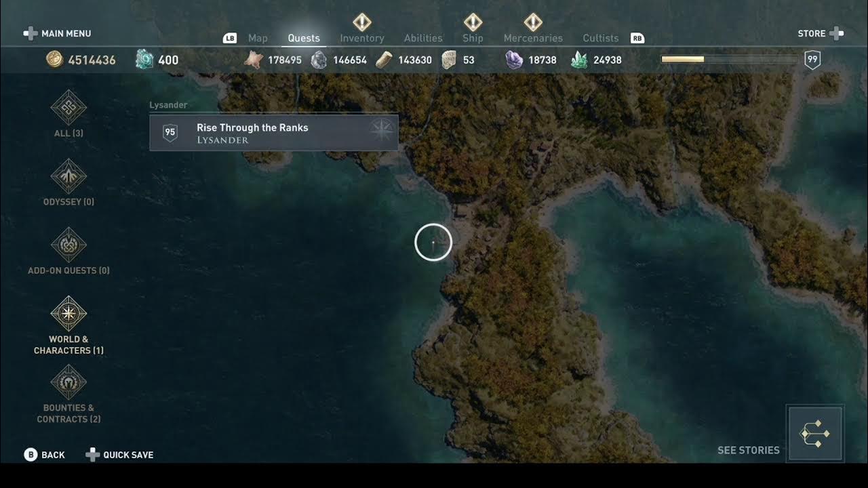Click the Helix credits icon beside 400
The height and width of the screenshot is (488, 868).
pyautogui.click(x=144, y=60)
